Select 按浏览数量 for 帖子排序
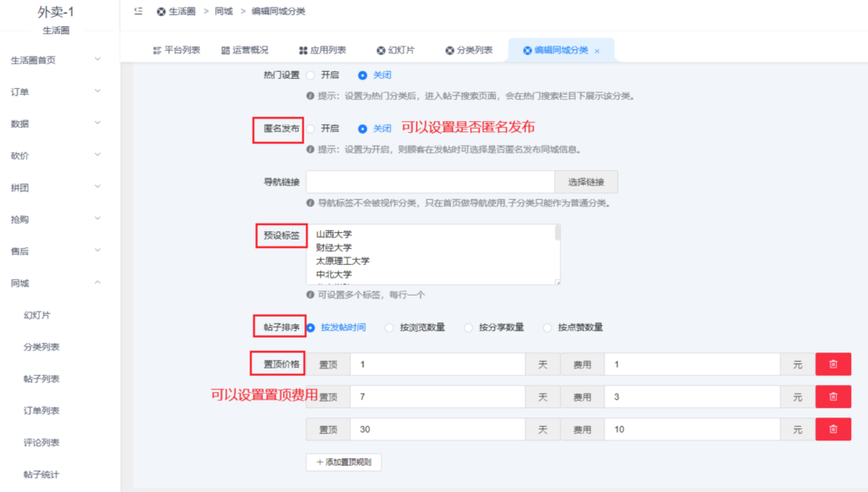The height and width of the screenshot is (492, 868). click(x=389, y=327)
